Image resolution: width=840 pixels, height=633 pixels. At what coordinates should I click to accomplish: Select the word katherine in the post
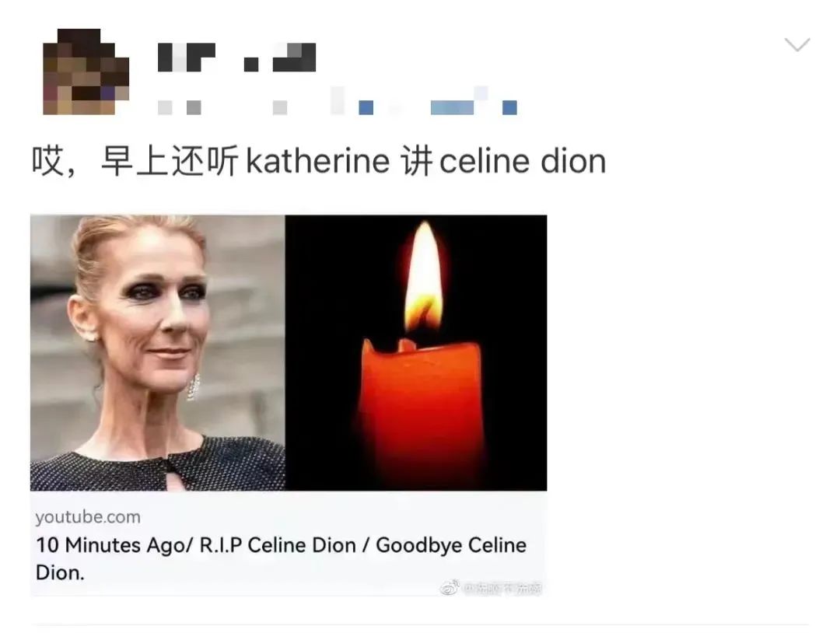tap(317, 161)
